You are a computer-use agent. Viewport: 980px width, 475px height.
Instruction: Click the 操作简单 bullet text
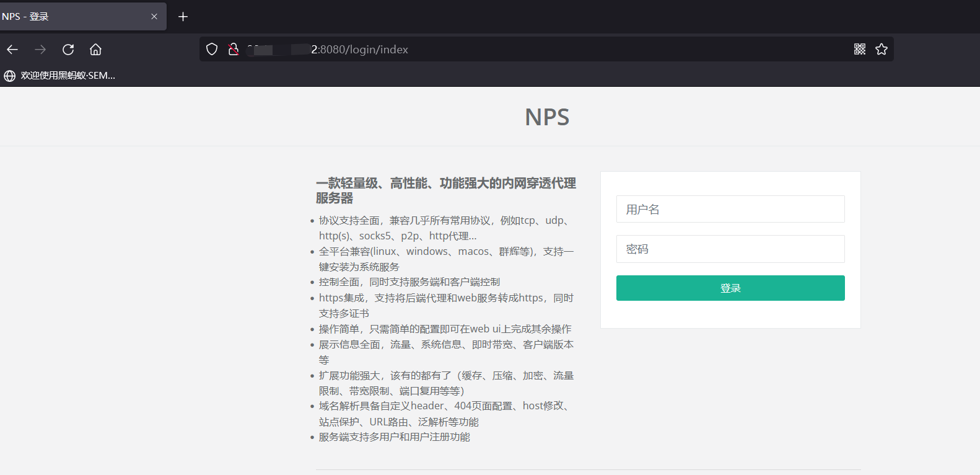(x=445, y=329)
